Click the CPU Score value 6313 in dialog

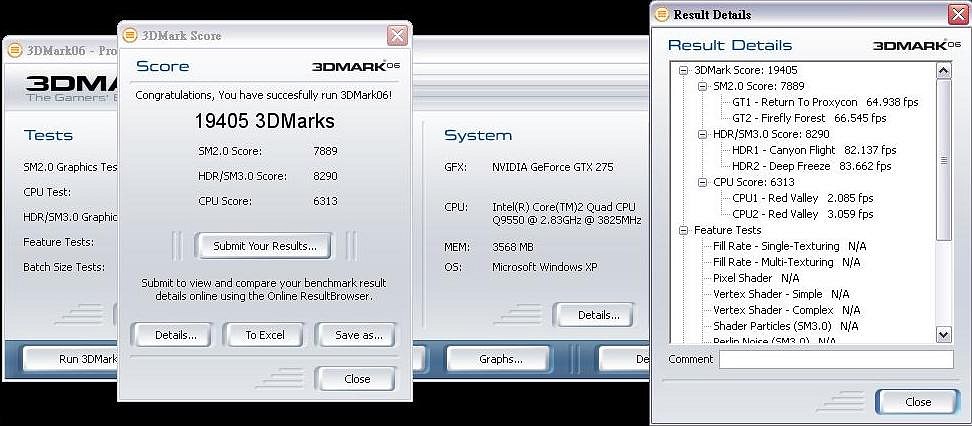coord(325,201)
